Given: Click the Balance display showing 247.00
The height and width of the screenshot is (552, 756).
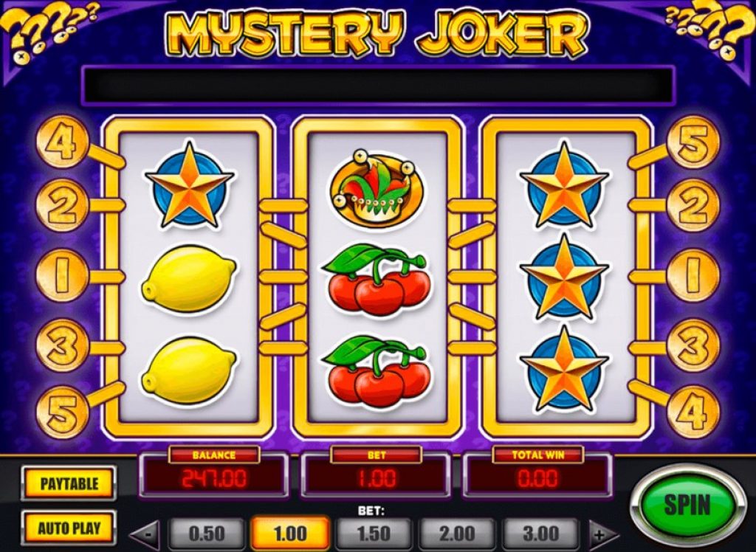Looking at the screenshot, I should (x=214, y=477).
